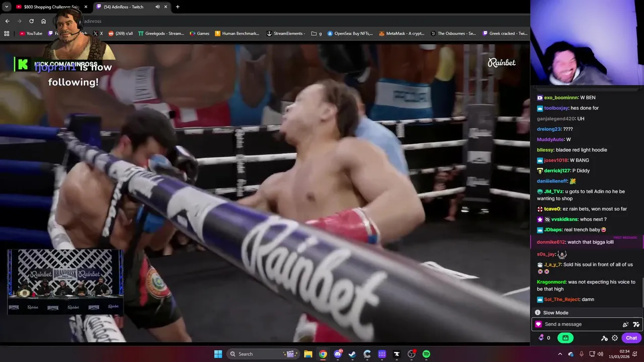Open chat settings gear
Viewport: 644px width, 362px height.
click(615, 338)
